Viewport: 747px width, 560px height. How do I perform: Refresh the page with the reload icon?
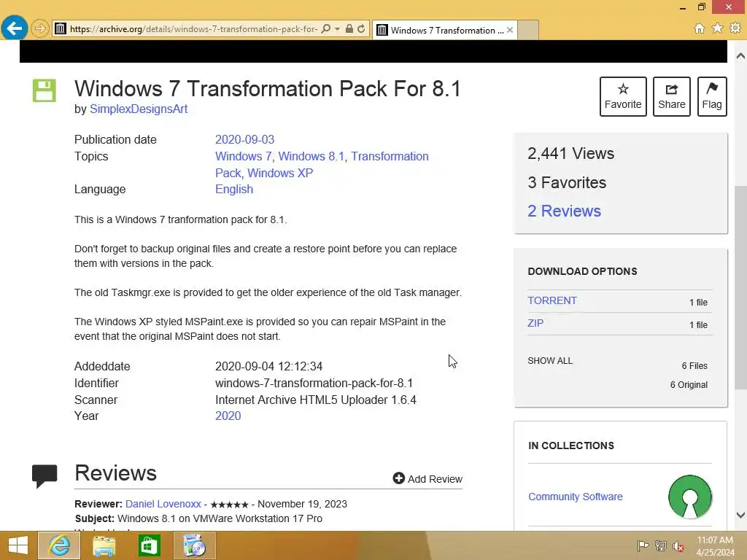click(x=361, y=28)
